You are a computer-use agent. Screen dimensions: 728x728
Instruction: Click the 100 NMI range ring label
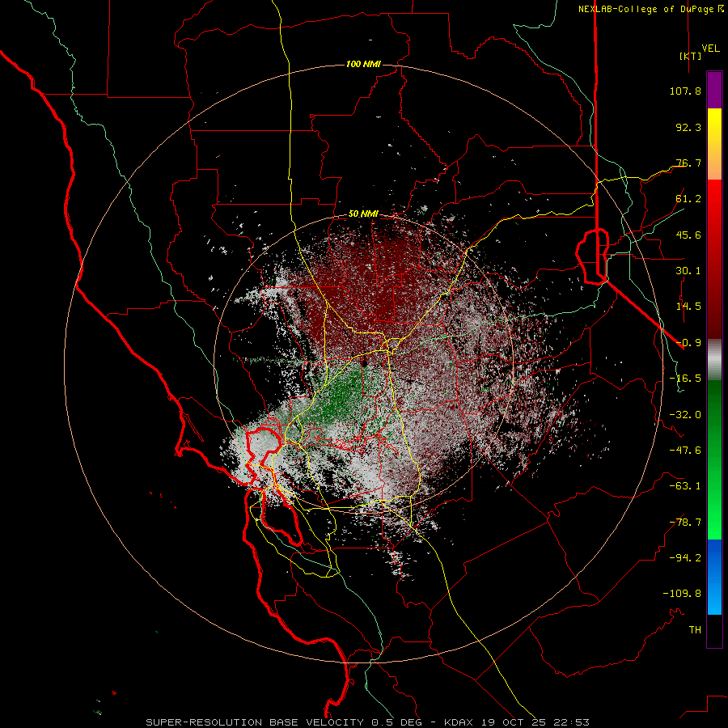[363, 64]
